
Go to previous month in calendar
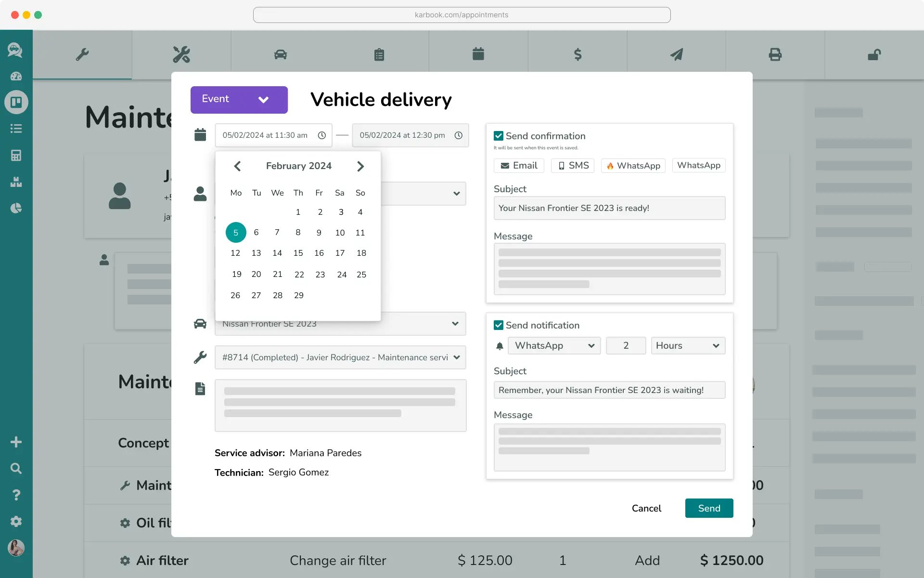click(x=237, y=166)
